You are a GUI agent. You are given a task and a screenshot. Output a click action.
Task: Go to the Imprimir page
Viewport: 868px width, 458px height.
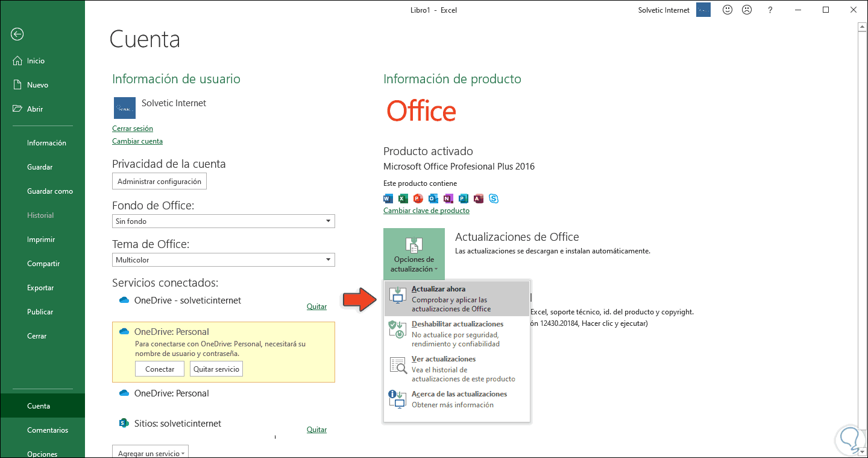coord(42,240)
